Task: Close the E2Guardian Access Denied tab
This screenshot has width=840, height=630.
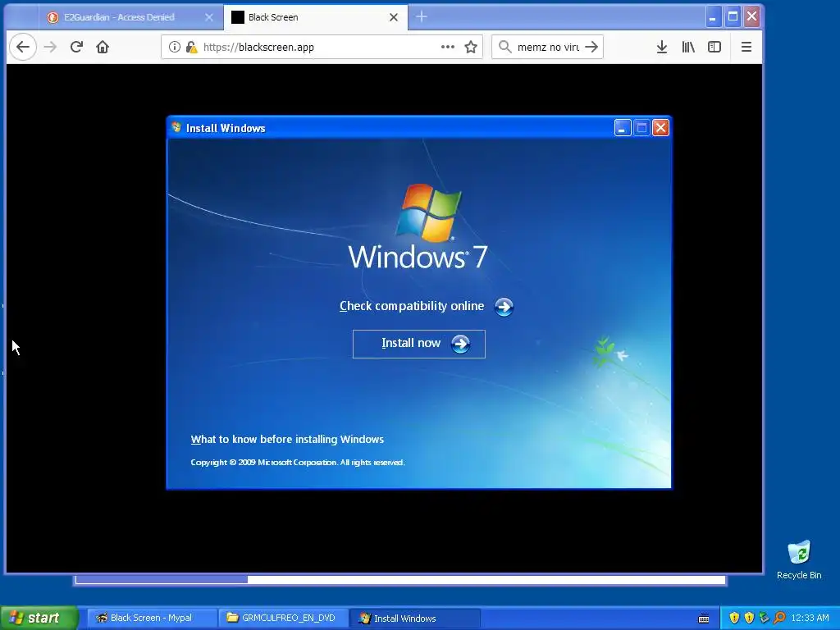Action: point(209,17)
